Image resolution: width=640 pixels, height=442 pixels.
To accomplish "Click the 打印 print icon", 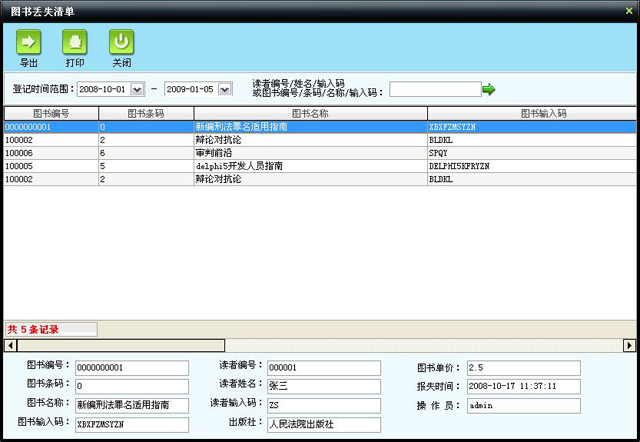I will [x=75, y=42].
